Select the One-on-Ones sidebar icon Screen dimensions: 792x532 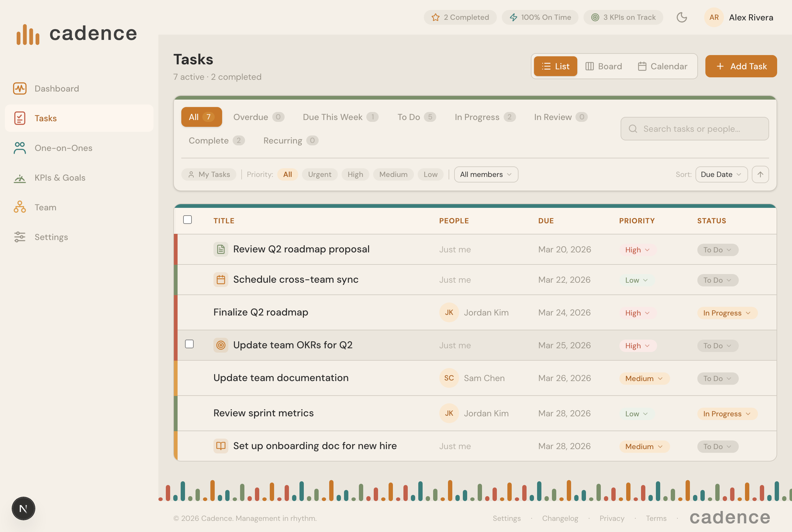point(19,148)
